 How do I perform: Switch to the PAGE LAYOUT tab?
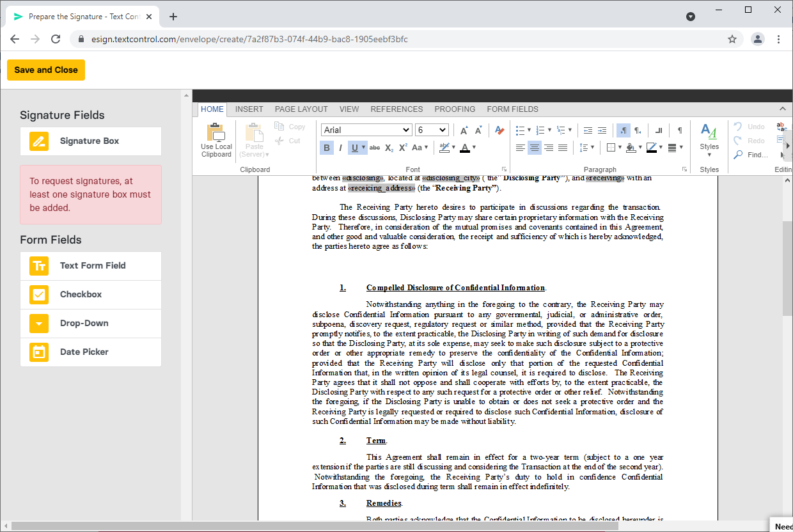coord(301,109)
